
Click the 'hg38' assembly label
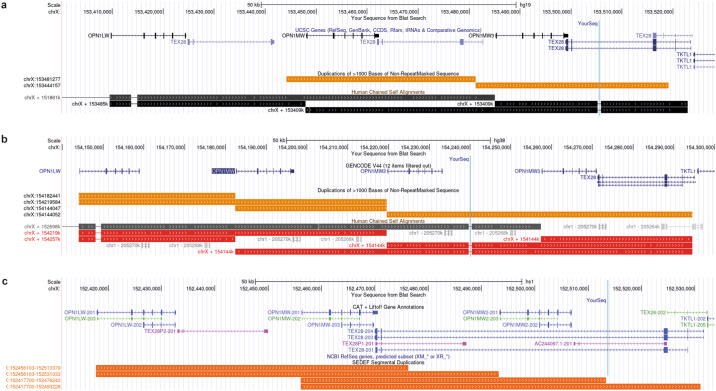click(x=500, y=141)
